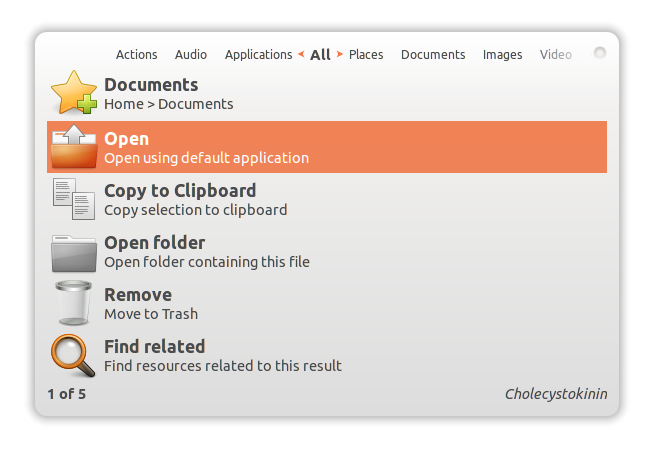Screen dimensions: 659x449
Task: Switch to the Actions category
Action: 137,55
